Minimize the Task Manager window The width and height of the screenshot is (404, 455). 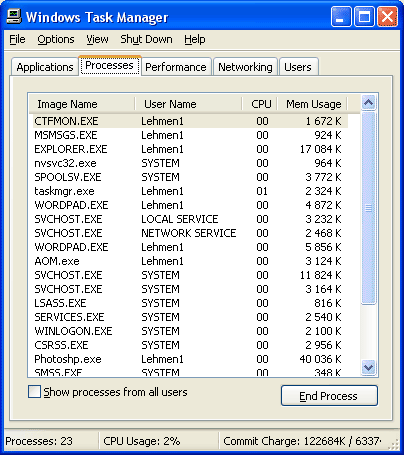(x=341, y=17)
